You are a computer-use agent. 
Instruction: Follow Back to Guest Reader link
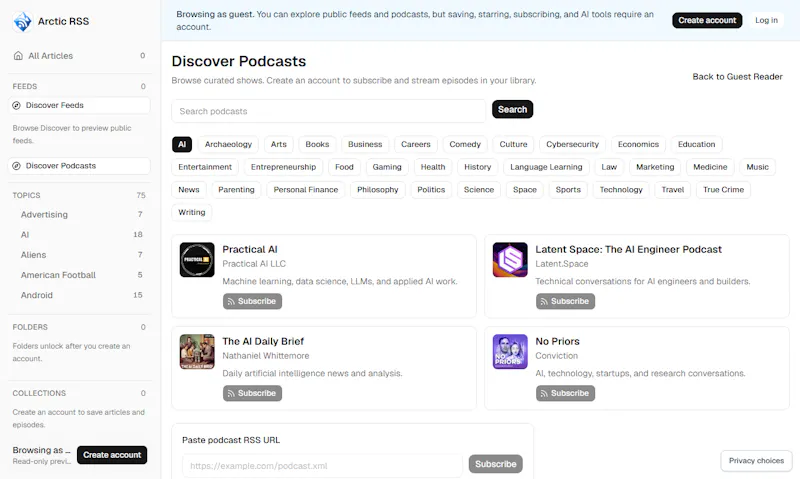[x=737, y=77]
